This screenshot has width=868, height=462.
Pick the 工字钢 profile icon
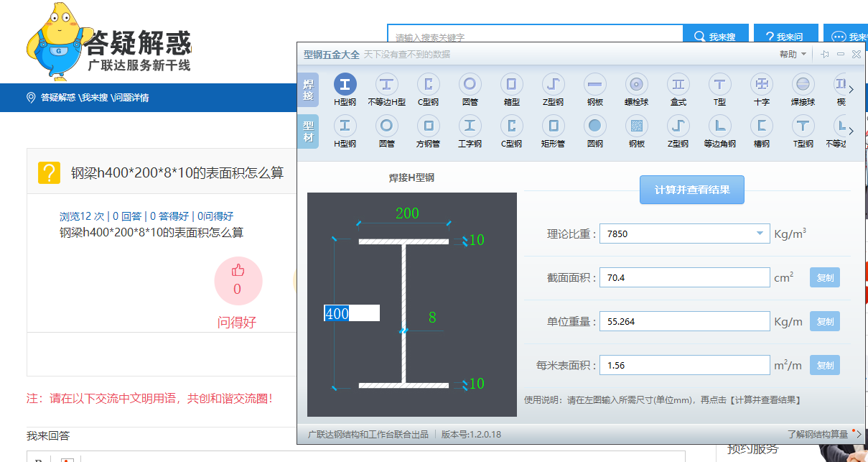470,126
